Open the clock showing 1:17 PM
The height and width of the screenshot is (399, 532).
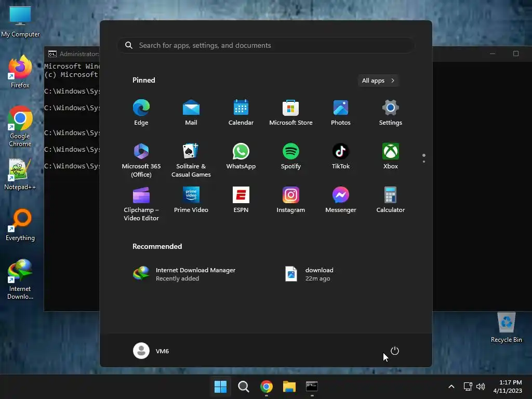(x=508, y=387)
